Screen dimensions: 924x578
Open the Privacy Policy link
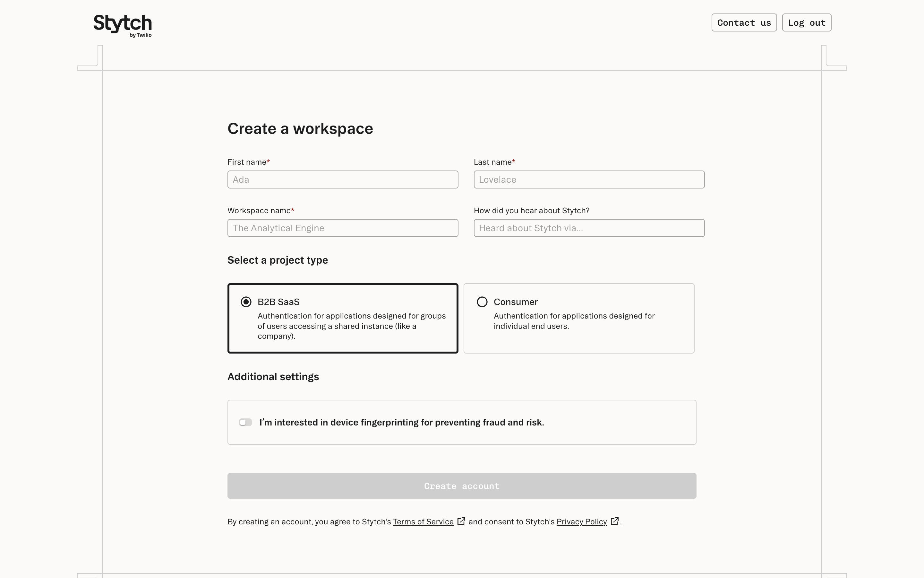tap(581, 522)
